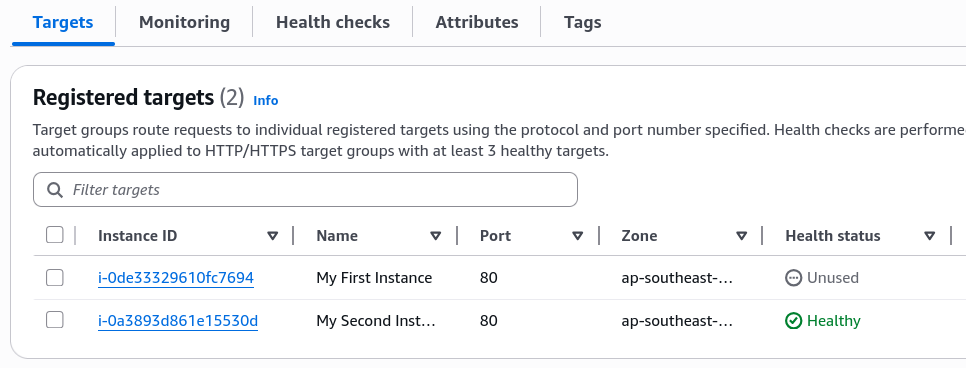Select the checkbox for My First Instance row
This screenshot has width=966, height=368.
pyautogui.click(x=55, y=278)
